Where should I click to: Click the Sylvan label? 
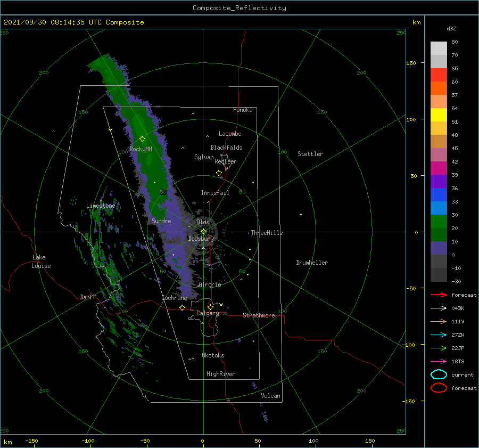pyautogui.click(x=204, y=157)
